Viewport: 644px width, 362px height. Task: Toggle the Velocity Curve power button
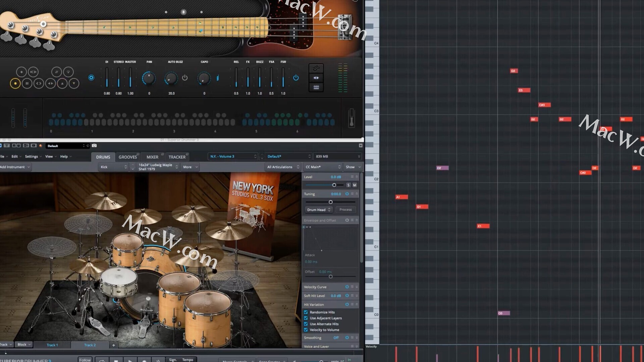pyautogui.click(x=347, y=287)
